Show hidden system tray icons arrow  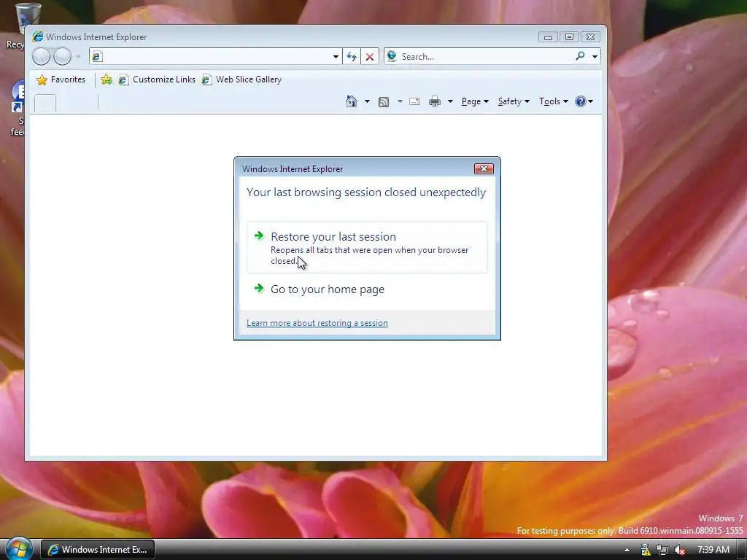pos(627,550)
